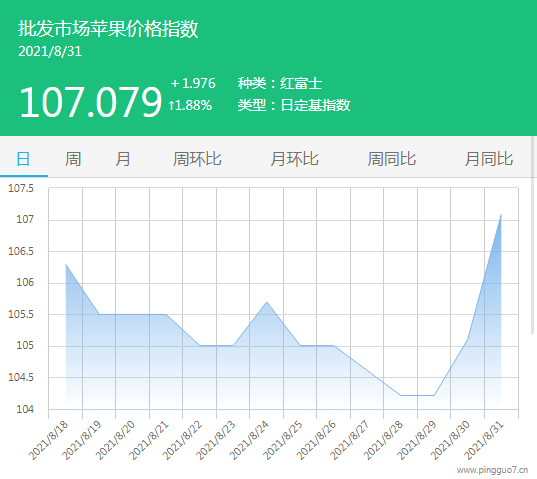Click the 2021/8/21 x-axis date label
The height and width of the screenshot is (479, 537).
point(149,441)
